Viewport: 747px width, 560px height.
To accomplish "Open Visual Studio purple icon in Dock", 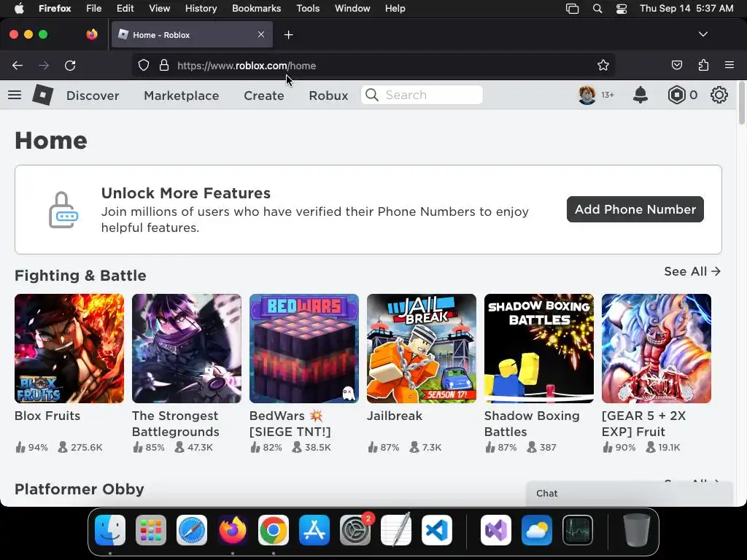I will pos(496,530).
